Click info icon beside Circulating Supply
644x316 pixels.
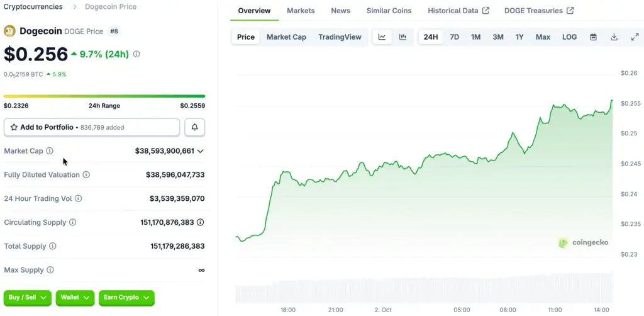(72, 223)
